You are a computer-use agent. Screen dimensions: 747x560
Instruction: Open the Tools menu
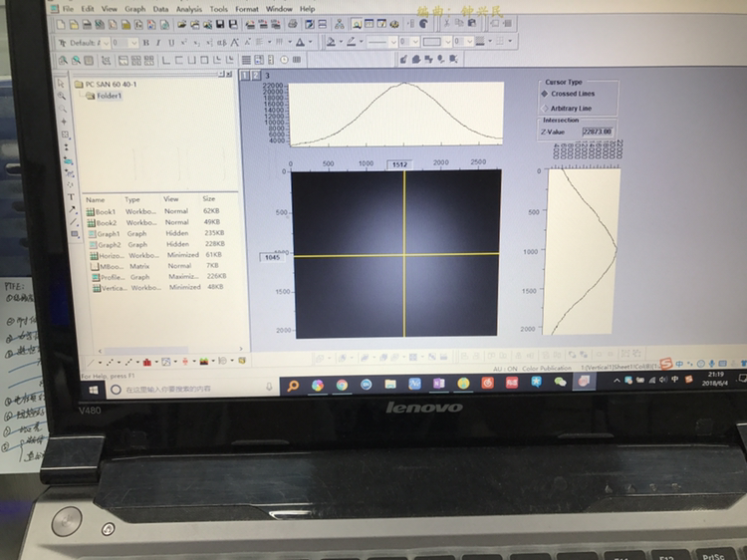[x=219, y=9]
